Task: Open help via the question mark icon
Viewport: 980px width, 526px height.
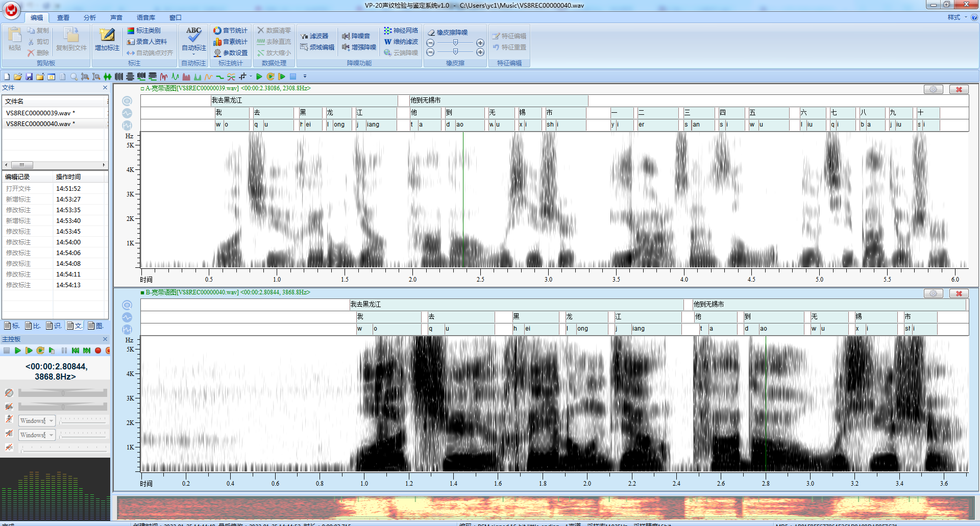Action: click(974, 17)
